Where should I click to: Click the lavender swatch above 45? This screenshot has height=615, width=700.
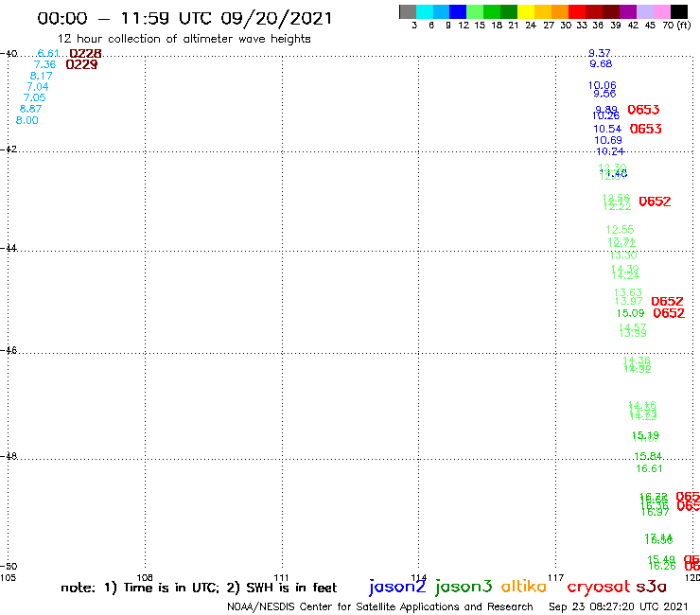[644, 11]
